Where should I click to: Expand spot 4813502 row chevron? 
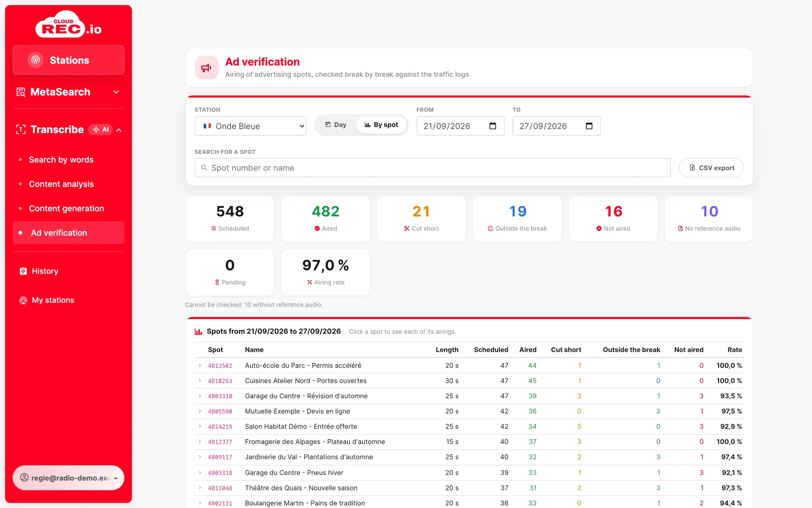200,365
